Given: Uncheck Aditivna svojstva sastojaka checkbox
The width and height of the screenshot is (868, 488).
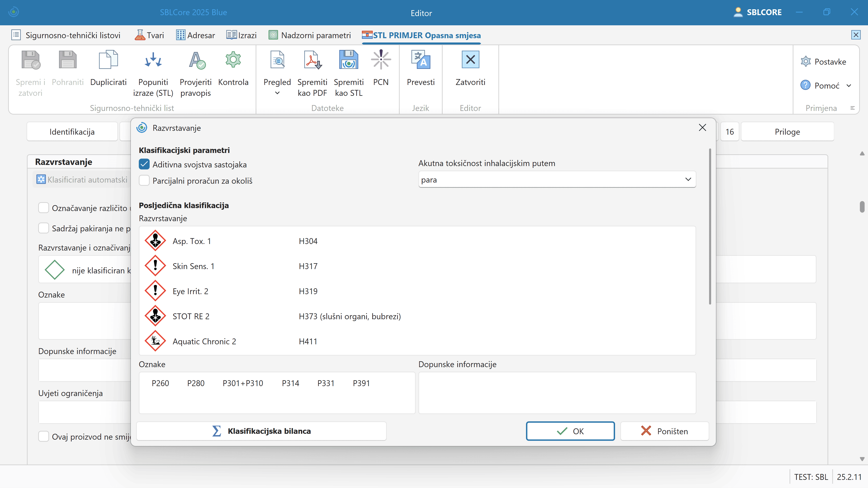Looking at the screenshot, I should [144, 164].
